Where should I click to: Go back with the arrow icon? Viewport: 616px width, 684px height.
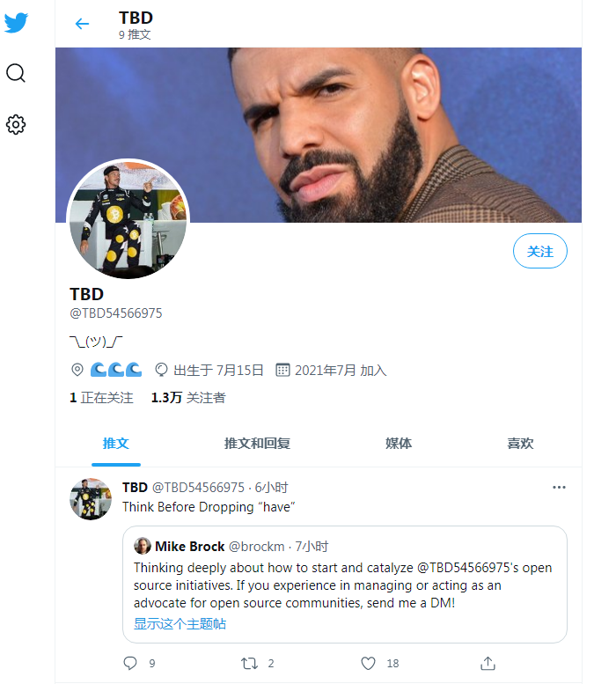[x=82, y=24]
